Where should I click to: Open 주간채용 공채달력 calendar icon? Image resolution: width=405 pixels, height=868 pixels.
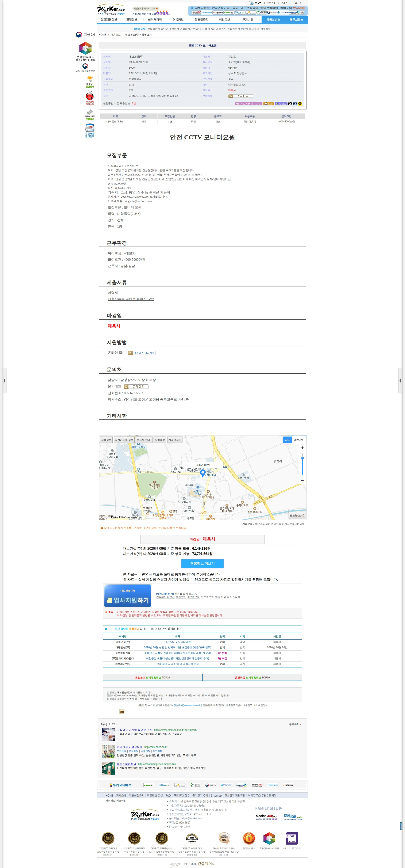[90, 131]
